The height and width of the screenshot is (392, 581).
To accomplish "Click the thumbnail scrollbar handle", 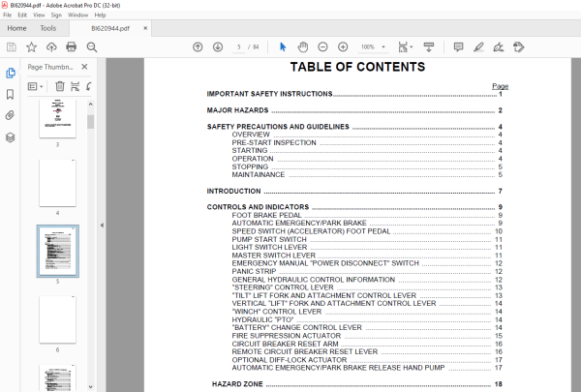I will 90,122.
